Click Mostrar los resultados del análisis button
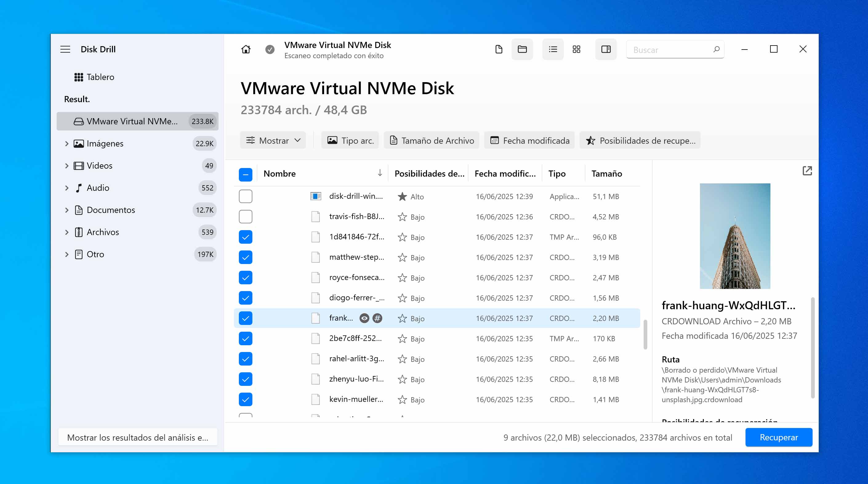The width and height of the screenshot is (868, 484). point(138,437)
